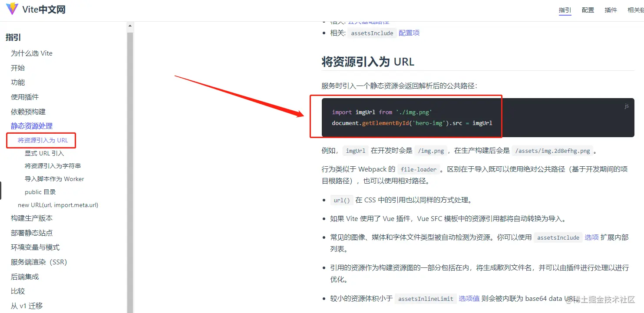Open 后端集成 in the sidebar
Viewport: 644px width, 313px height.
coord(25,277)
